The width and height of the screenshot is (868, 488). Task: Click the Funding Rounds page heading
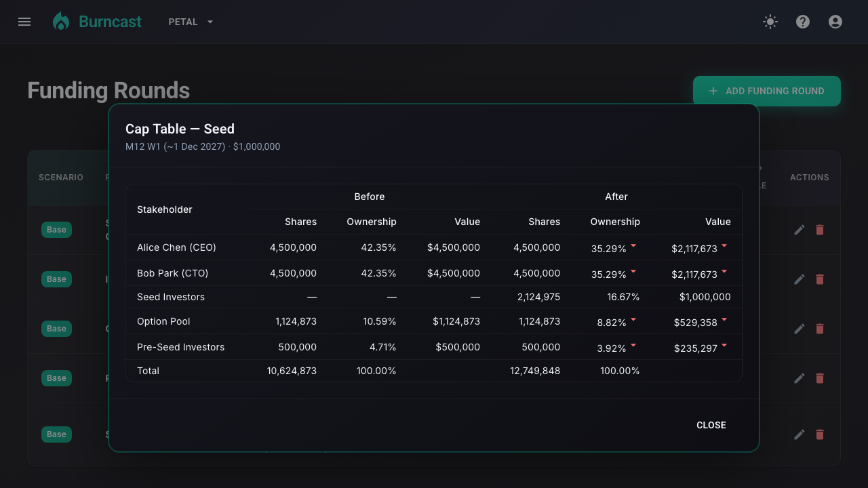click(108, 90)
